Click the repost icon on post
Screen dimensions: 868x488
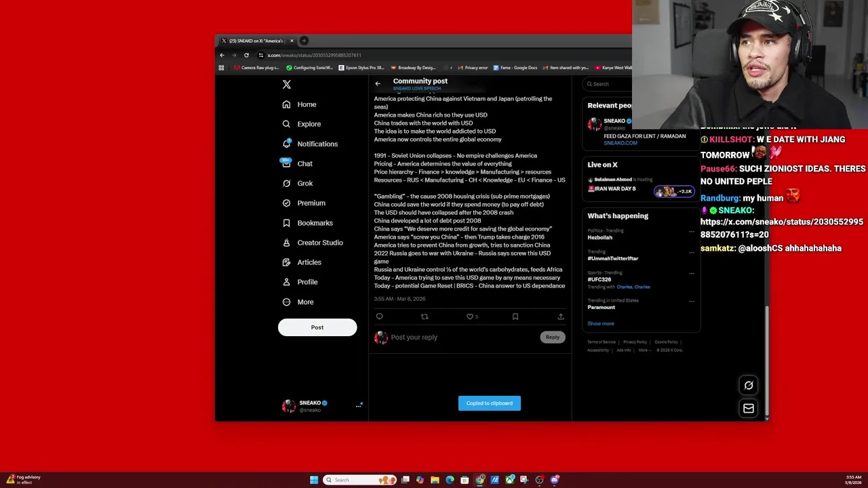[x=425, y=317]
